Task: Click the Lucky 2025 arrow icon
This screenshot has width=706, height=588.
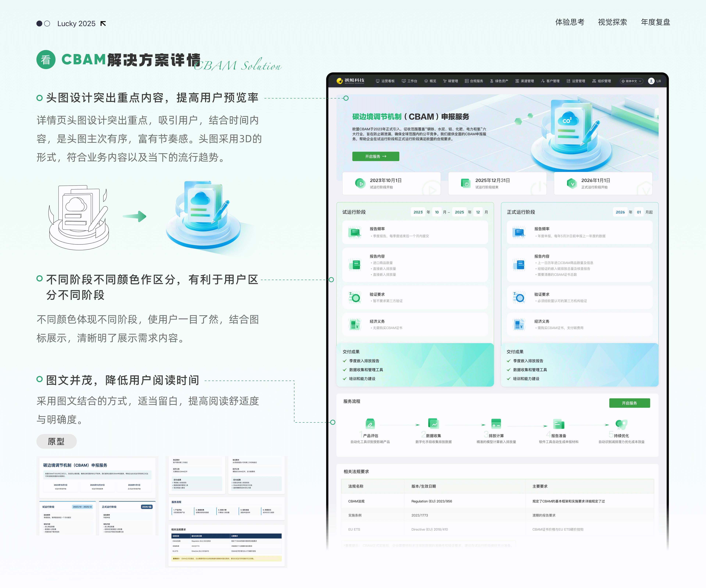Action: pos(103,24)
